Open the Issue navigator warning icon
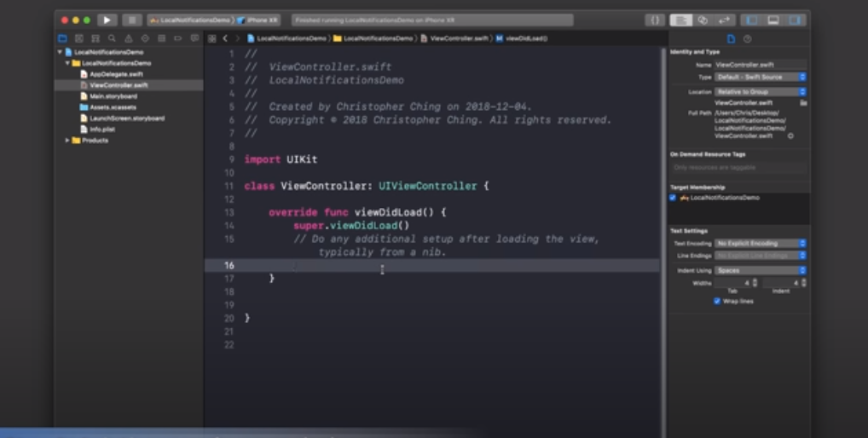868x438 pixels. [x=129, y=38]
